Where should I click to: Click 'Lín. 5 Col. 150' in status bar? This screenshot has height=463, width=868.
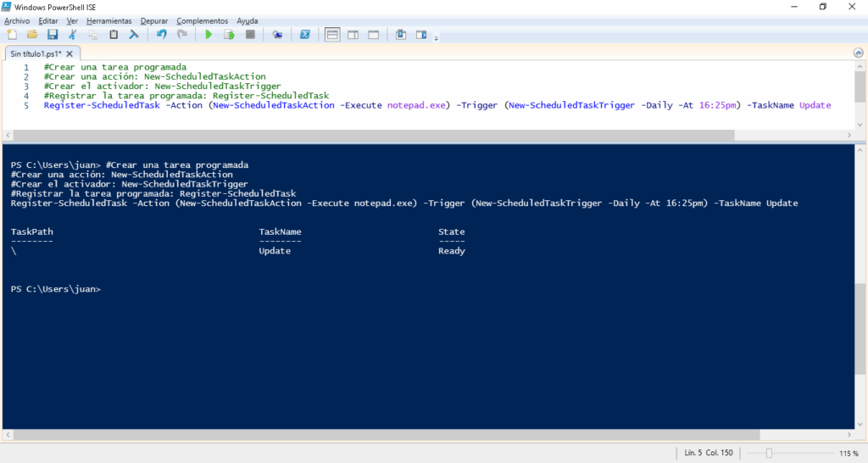pyautogui.click(x=709, y=453)
